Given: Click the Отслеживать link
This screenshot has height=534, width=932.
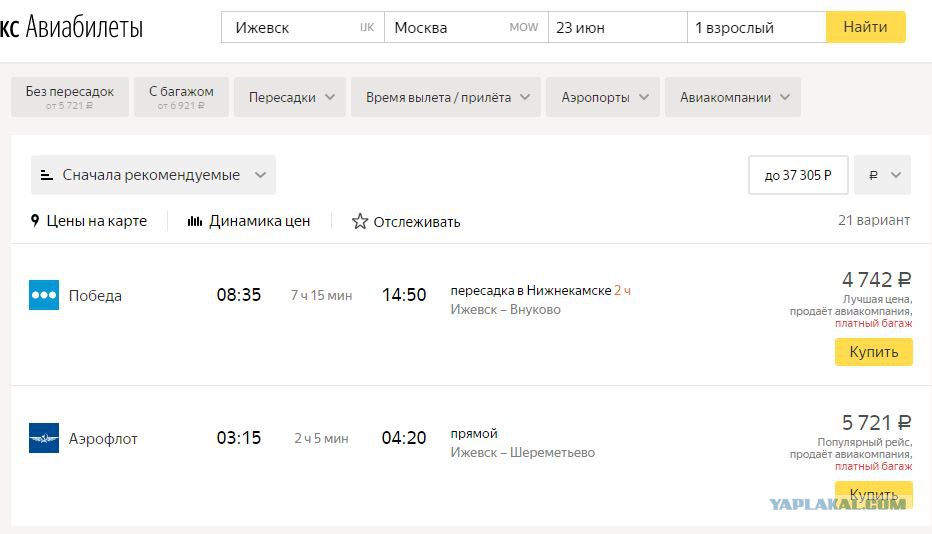Looking at the screenshot, I should [x=417, y=222].
